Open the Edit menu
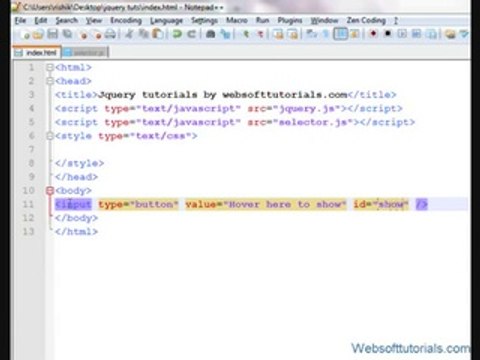The width and height of the screenshot is (480, 360). (41, 21)
